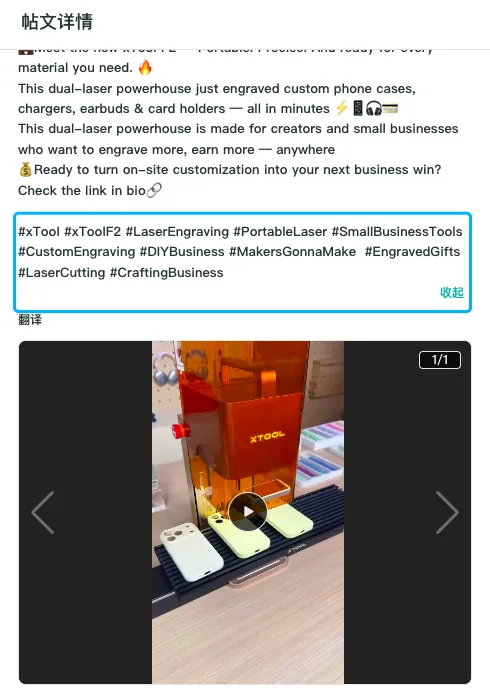Play the xTool engraver video
Screen dimensions: 490x700
[x=248, y=512]
